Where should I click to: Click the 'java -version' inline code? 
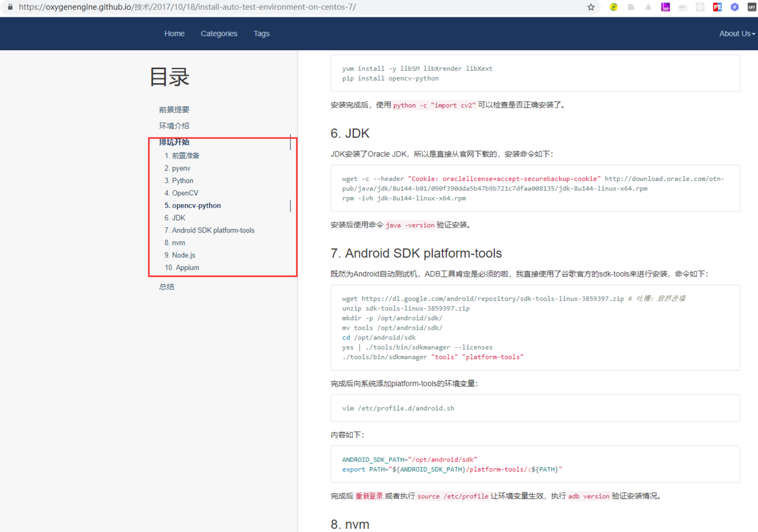coord(410,225)
